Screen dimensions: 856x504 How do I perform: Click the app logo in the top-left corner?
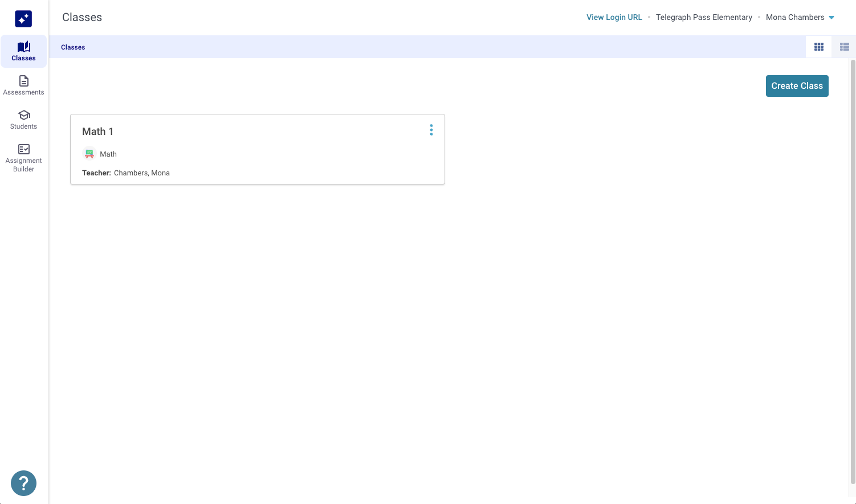click(23, 19)
